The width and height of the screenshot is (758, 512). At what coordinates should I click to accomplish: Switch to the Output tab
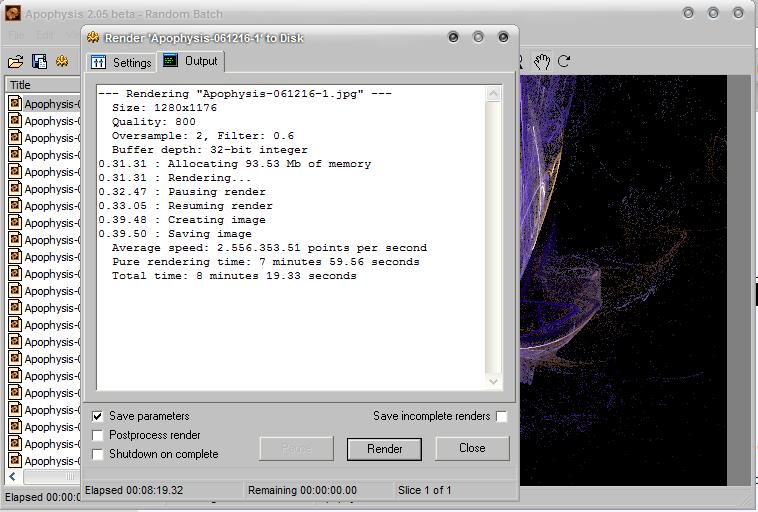(x=190, y=61)
